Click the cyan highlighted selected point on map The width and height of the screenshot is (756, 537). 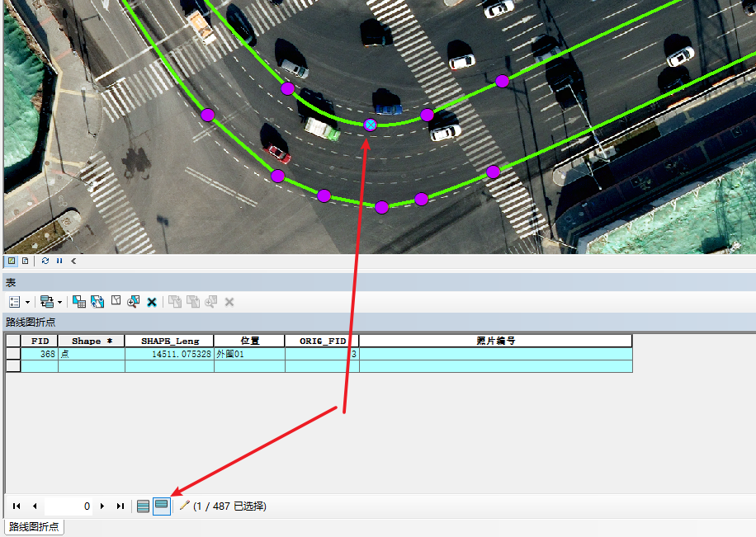pyautogui.click(x=371, y=125)
